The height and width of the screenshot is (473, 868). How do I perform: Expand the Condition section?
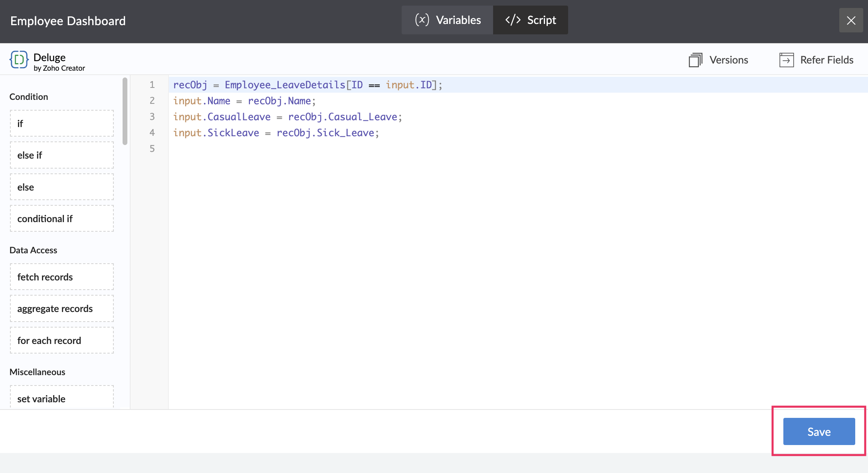(x=28, y=96)
